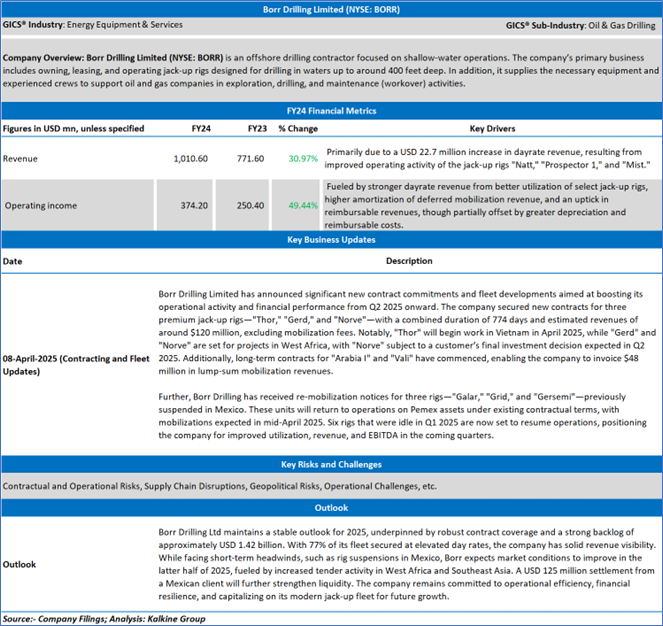Click the 'Figures in USD mn, unless specified' header
The height and width of the screenshot is (626, 663).
[73, 129]
